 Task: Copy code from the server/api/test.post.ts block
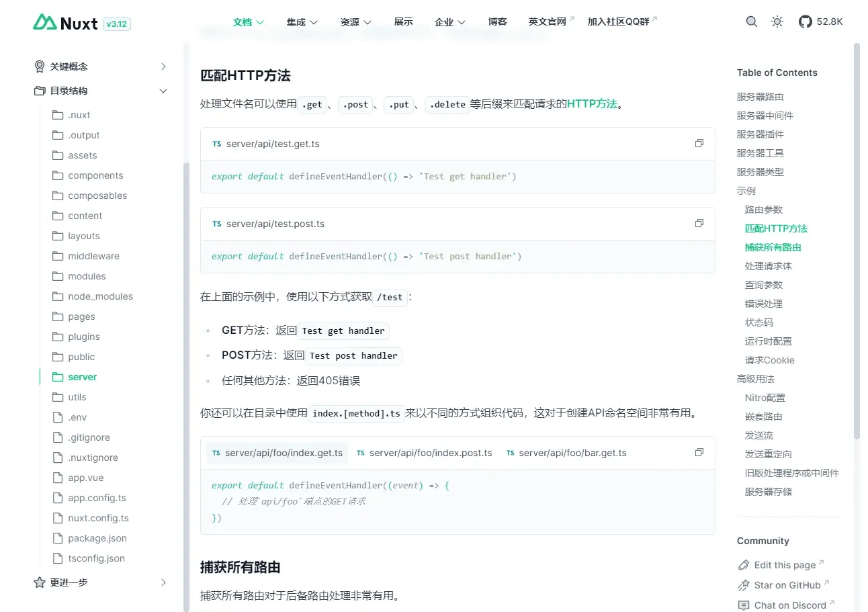pyautogui.click(x=699, y=223)
